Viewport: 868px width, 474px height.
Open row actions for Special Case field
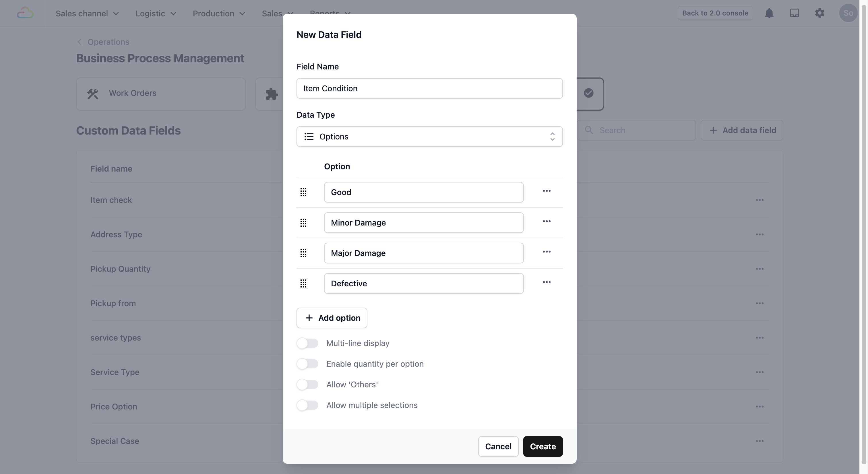pyautogui.click(x=759, y=441)
